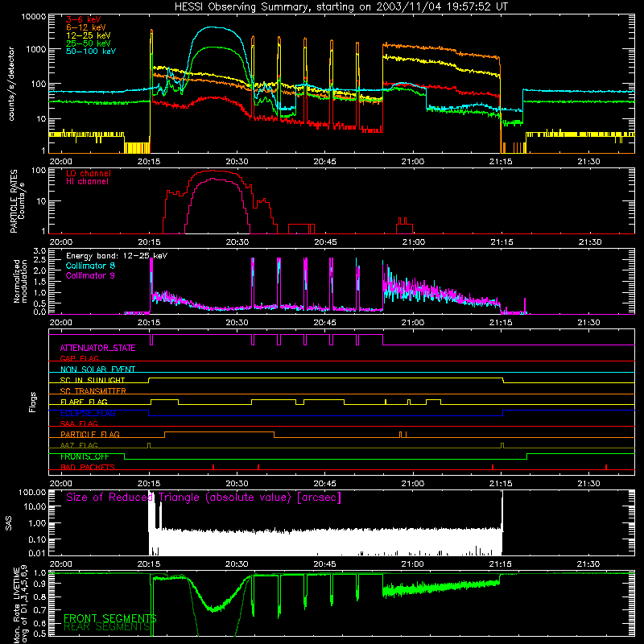
Task: Click the FRONTS_OFF flag label
Action: point(85,456)
